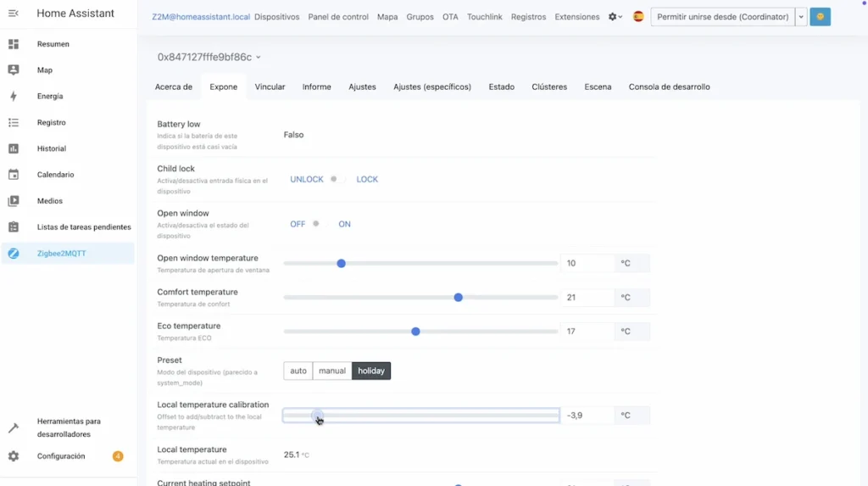This screenshot has height=486, width=868.
Task: Toggle the Open window switch
Action: coord(320,224)
